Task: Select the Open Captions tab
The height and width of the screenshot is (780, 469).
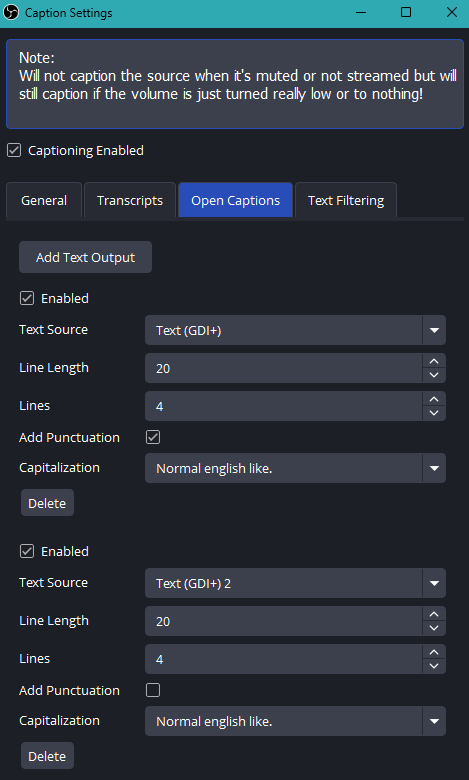Action: pyautogui.click(x=235, y=200)
